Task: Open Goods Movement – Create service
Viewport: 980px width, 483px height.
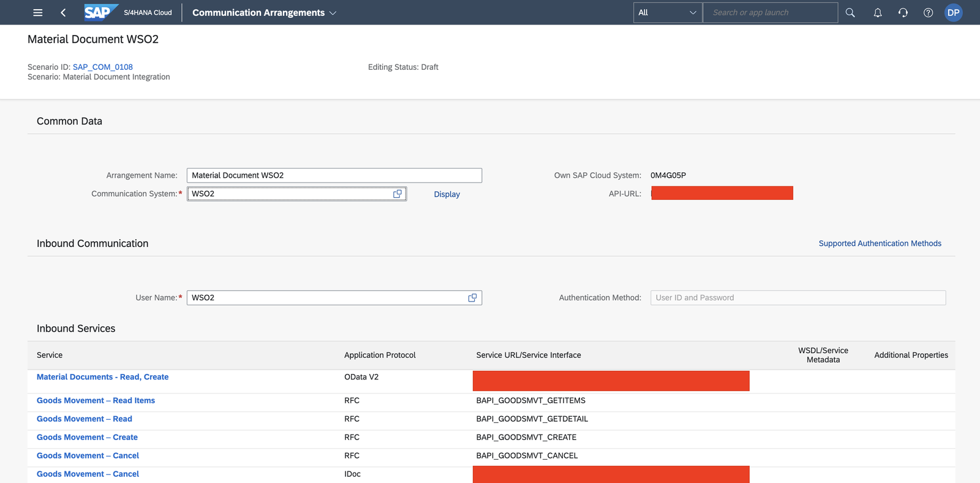Action: [x=87, y=437]
